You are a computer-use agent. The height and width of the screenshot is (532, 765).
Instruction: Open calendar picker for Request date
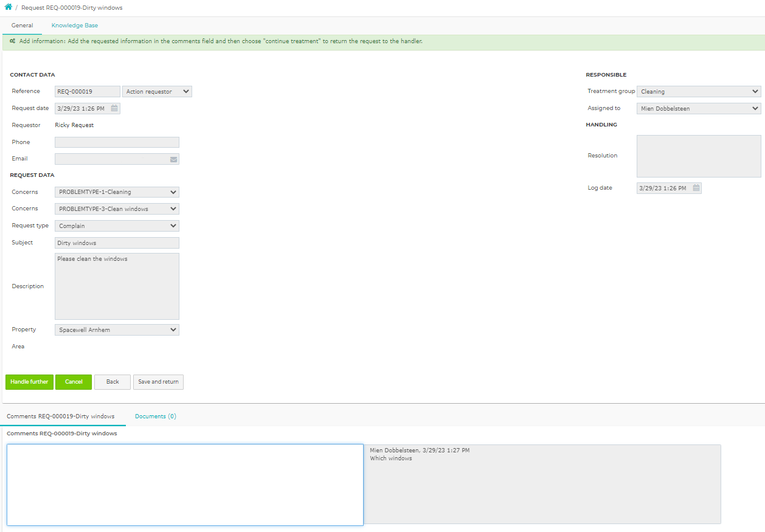click(x=114, y=108)
